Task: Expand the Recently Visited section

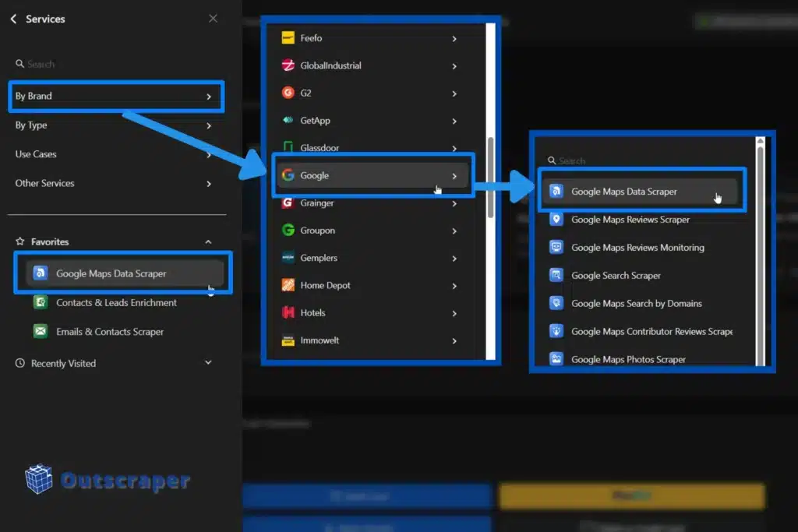Action: 208,362
